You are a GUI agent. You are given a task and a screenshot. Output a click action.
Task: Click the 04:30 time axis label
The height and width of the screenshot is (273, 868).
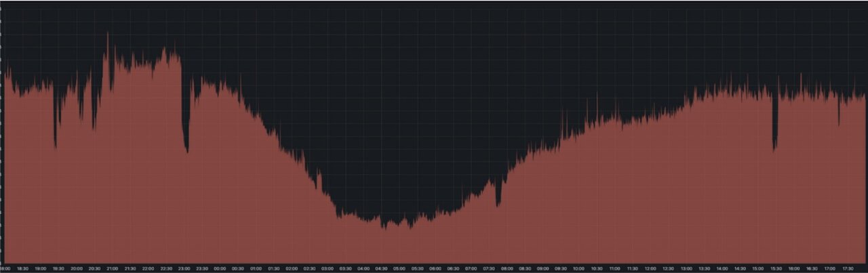coord(381,268)
